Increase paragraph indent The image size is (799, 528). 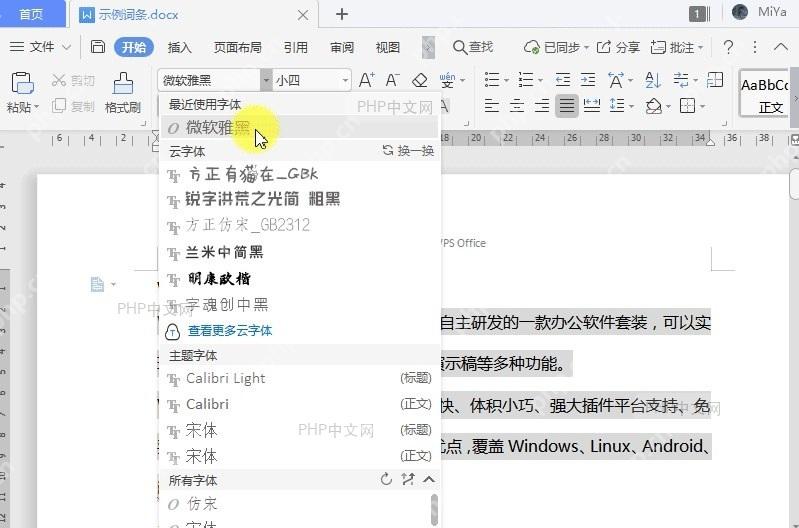coord(588,80)
